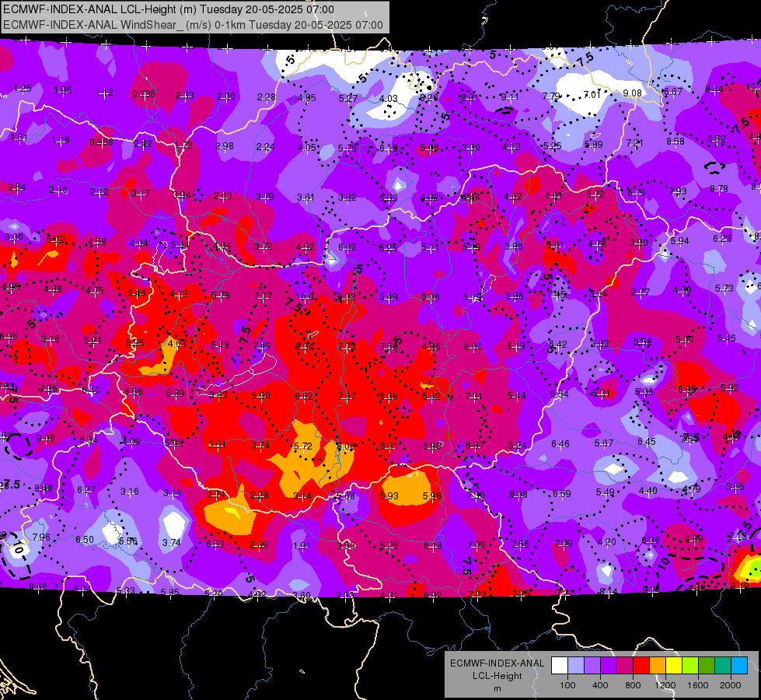
Task: Click the wind shear value 10.0
Action: 305,297
